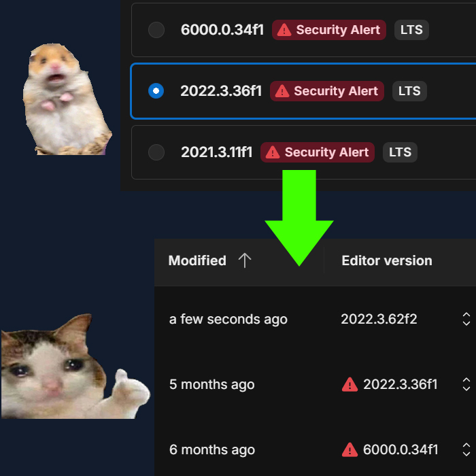The image size is (476, 476).
Task: Click the 2021.3.11f1 Security Alert warning icon
Action: (273, 152)
